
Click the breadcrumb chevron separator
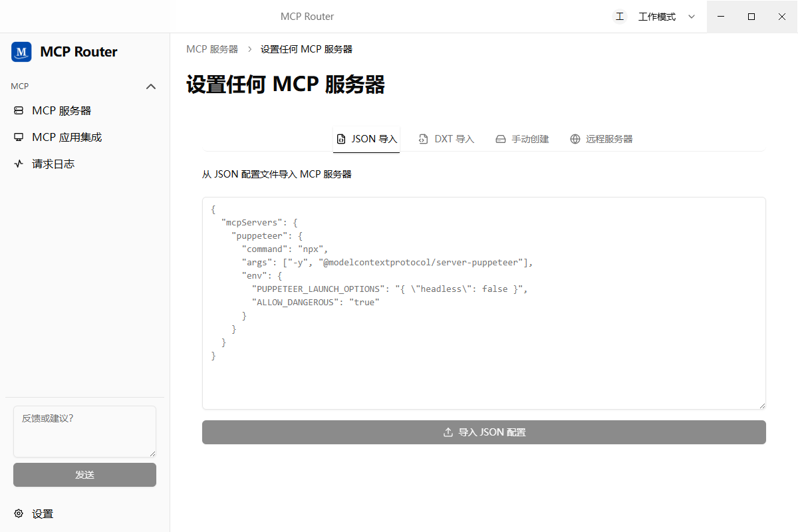[249, 49]
